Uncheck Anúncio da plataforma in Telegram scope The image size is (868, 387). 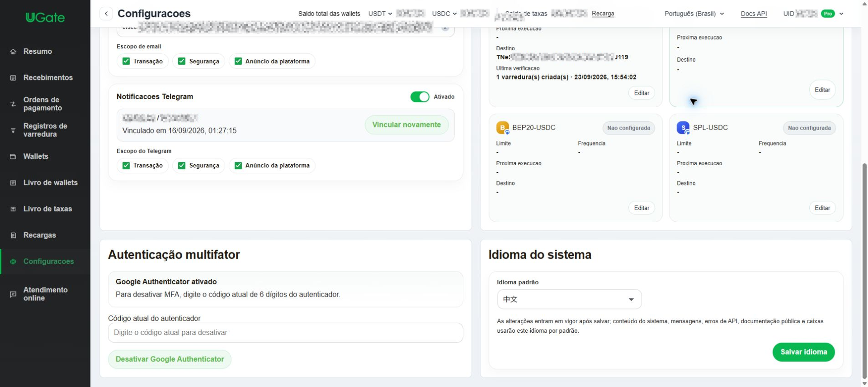coord(238,166)
